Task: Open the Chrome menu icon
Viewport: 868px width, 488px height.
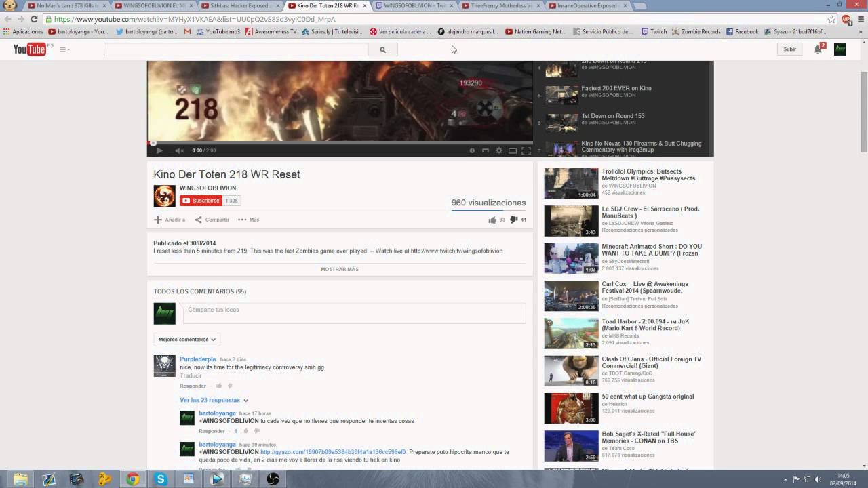Action: [859, 19]
